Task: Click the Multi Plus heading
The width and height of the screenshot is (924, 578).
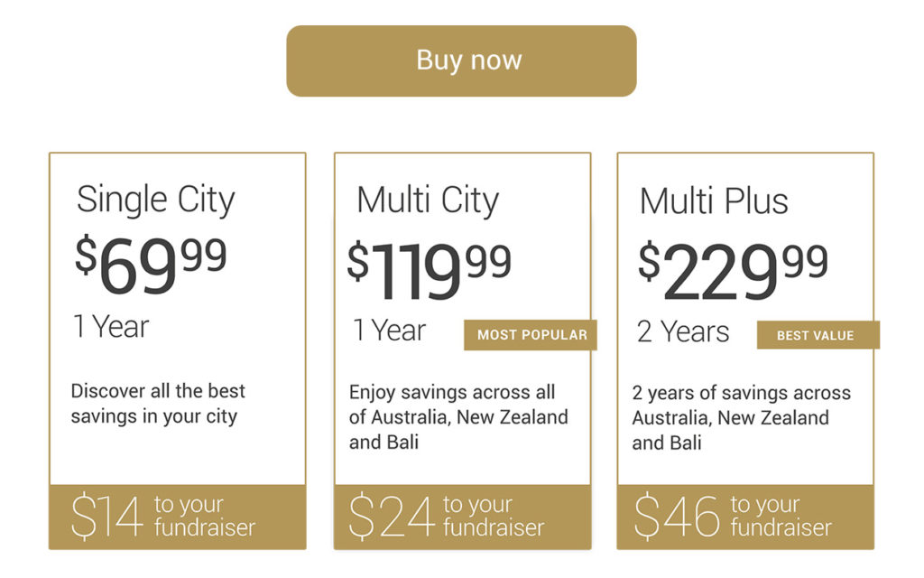Action: 714,201
